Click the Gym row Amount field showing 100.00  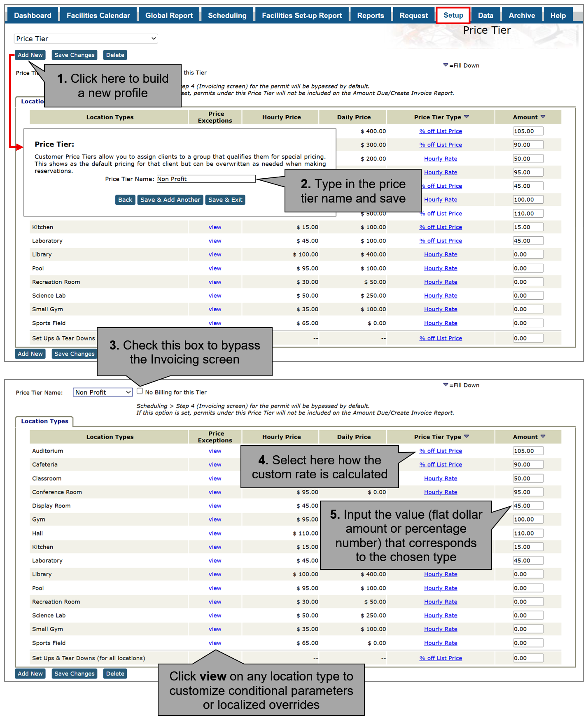pos(528,519)
